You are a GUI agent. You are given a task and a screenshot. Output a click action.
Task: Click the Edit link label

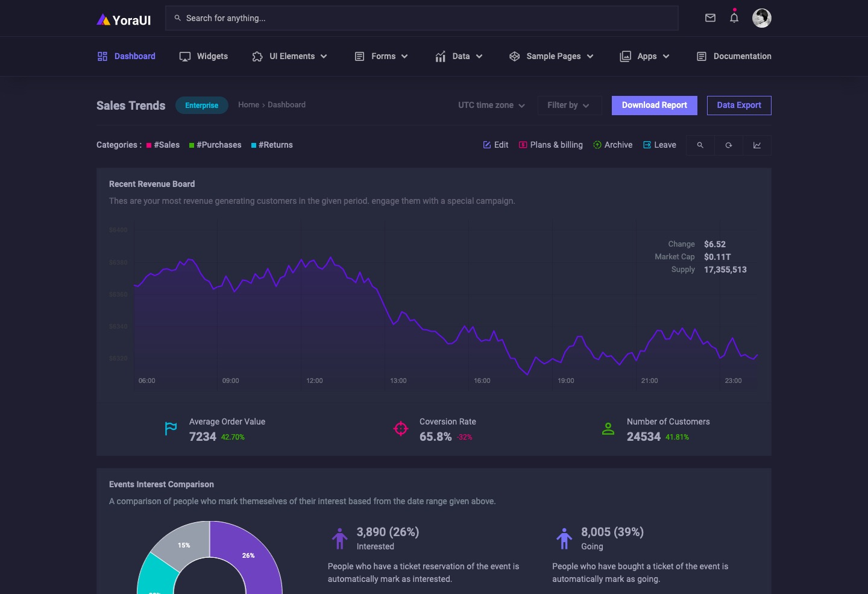tap(502, 145)
